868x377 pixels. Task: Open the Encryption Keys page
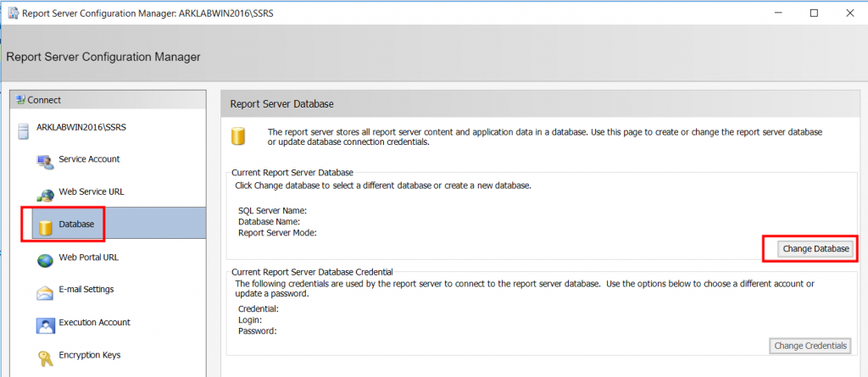tap(90, 355)
